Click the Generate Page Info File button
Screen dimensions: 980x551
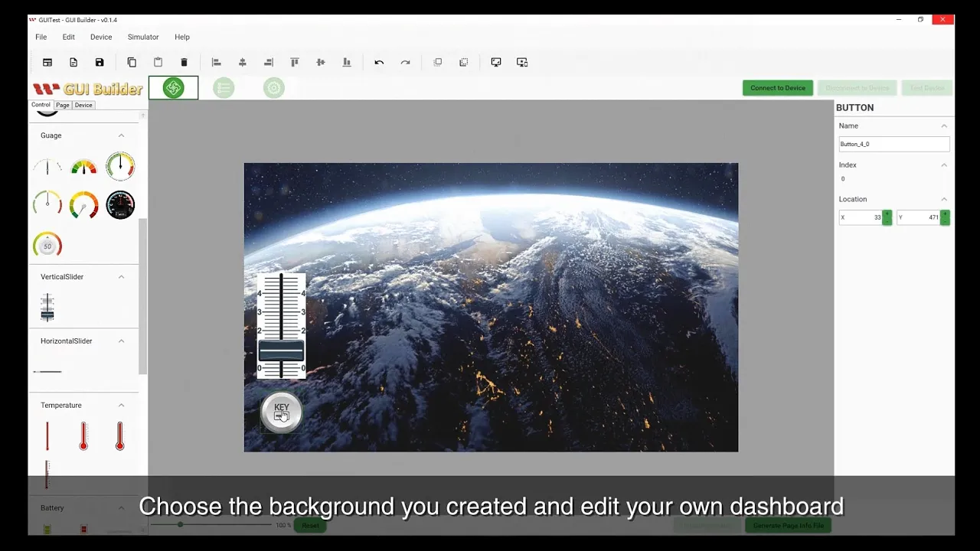[x=788, y=526]
